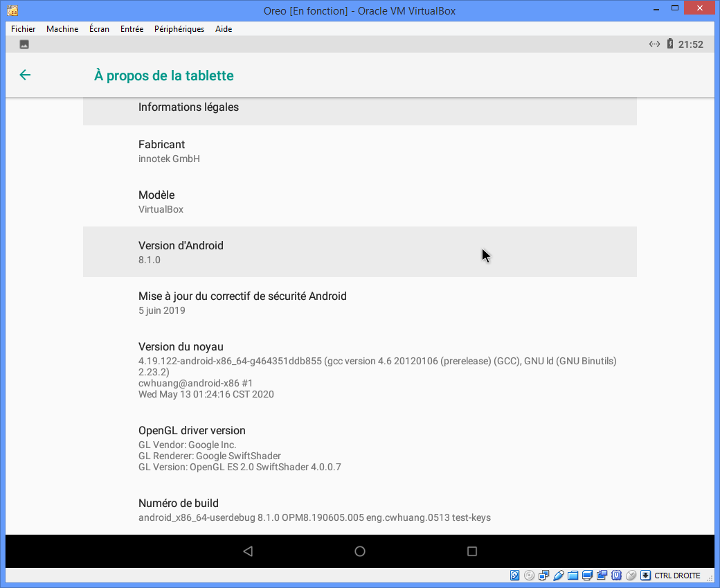Minimize the VirtualBox window
The width and height of the screenshot is (720, 588).
(656, 8)
